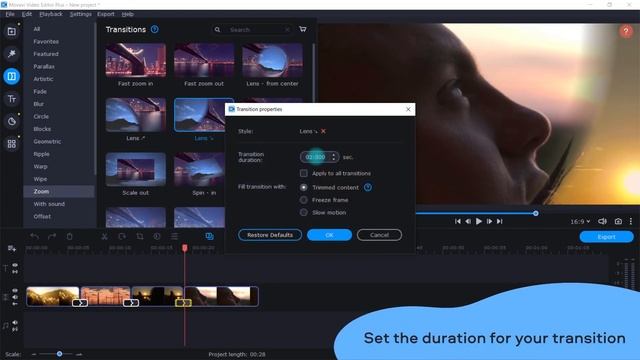Open the effects store cart icon
The width and height of the screenshot is (640, 360).
303,29
